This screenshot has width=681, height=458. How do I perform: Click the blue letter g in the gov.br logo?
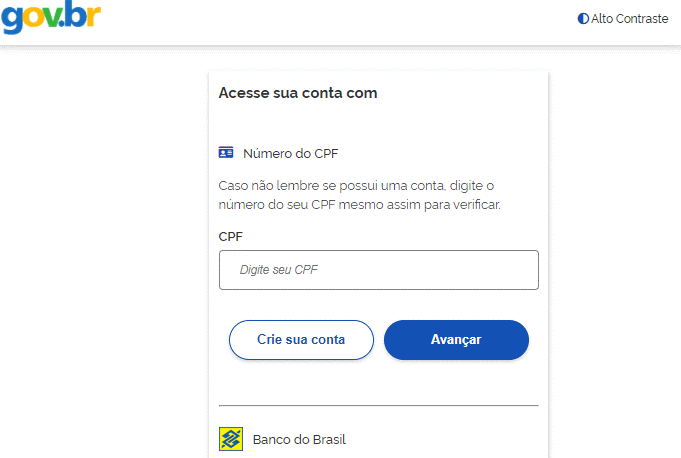point(12,20)
